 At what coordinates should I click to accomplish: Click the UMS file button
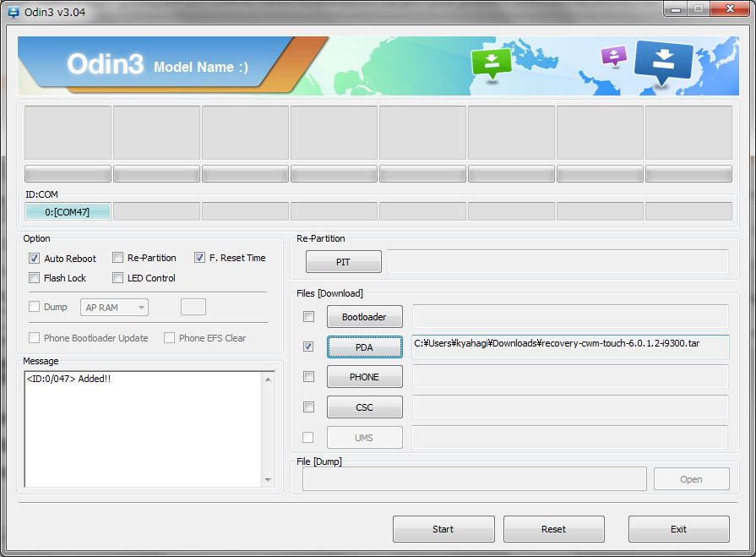click(x=365, y=438)
